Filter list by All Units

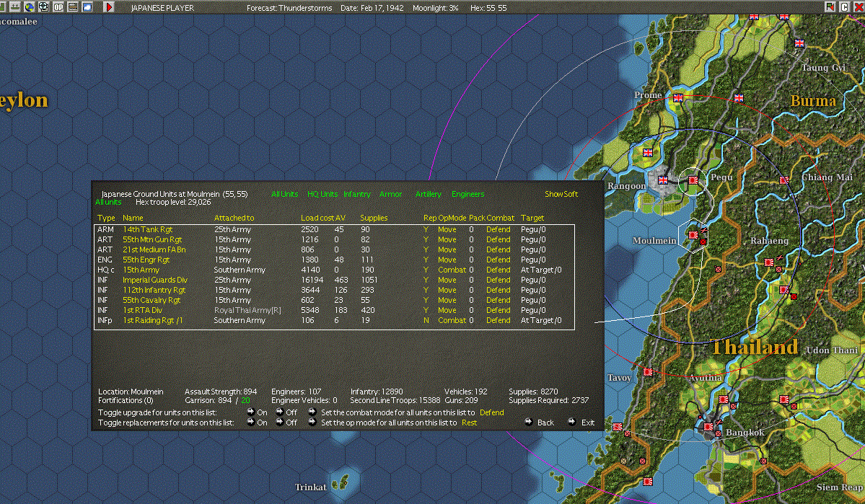coord(284,194)
